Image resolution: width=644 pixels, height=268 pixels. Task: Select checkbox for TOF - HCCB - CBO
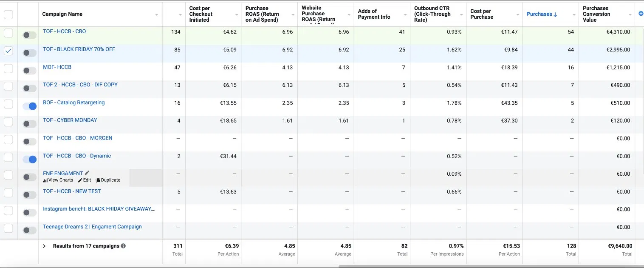click(8, 33)
